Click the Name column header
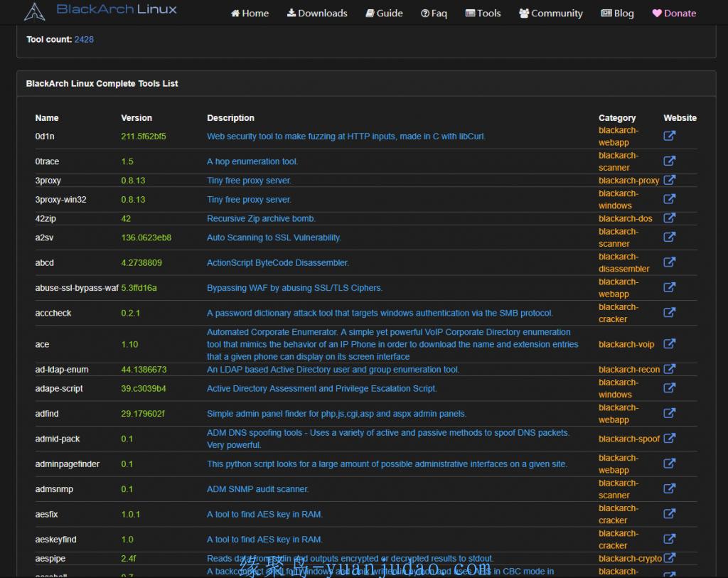Viewport: 728px width, 578px height. [47, 118]
